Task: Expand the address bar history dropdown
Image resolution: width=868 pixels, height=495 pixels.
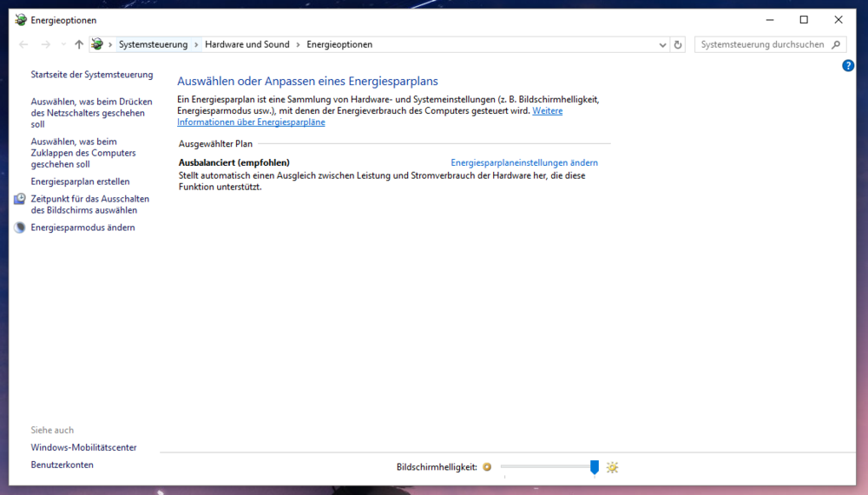Action: 662,44
